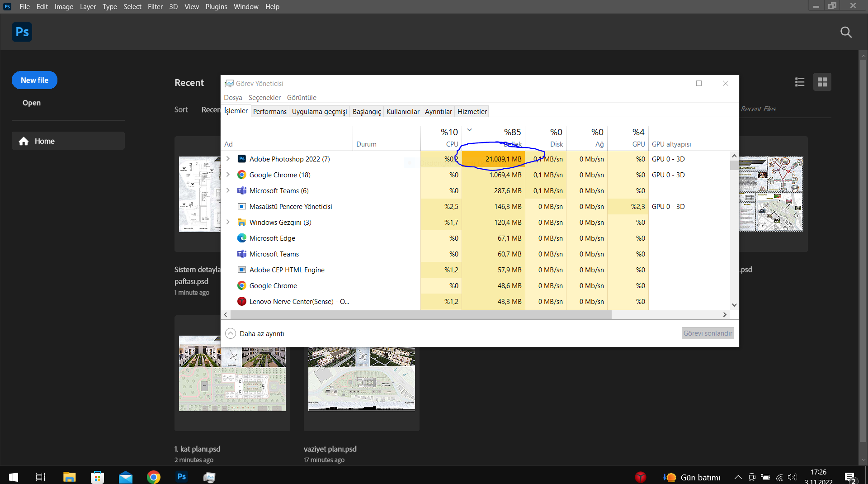The height and width of the screenshot is (484, 868).
Task: Open File Explorer from the taskbar
Action: (x=69, y=477)
